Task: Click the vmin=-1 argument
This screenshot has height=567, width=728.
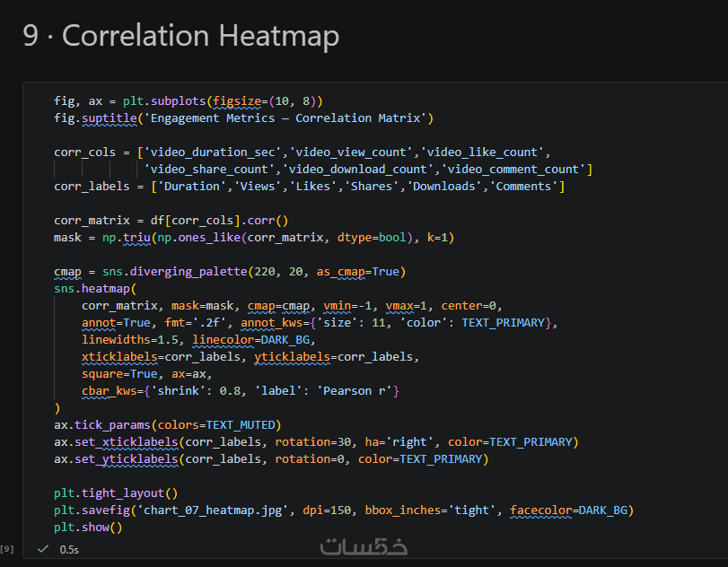Action: (x=347, y=306)
